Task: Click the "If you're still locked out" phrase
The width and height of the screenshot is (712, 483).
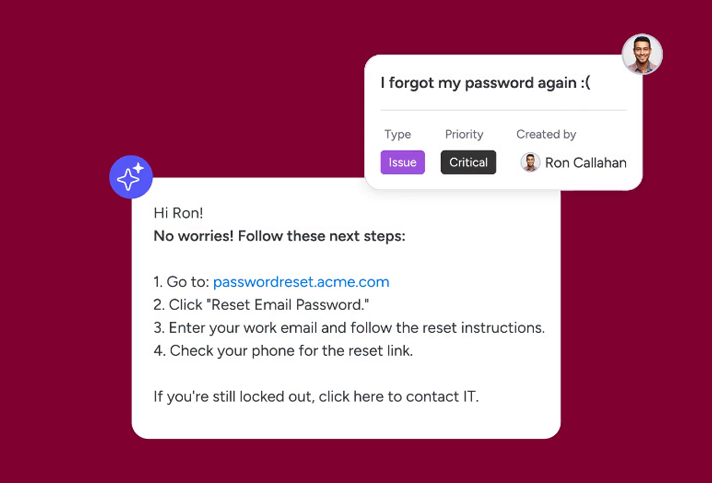Action: [233, 396]
